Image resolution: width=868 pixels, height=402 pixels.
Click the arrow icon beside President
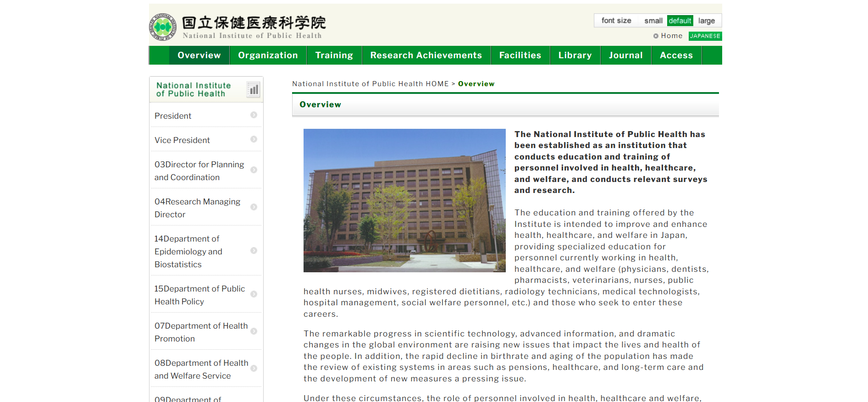coord(254,115)
